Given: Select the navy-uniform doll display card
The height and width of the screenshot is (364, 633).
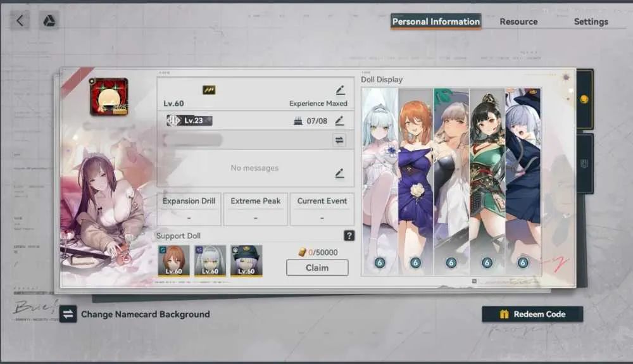Looking at the screenshot, I should tap(523, 182).
